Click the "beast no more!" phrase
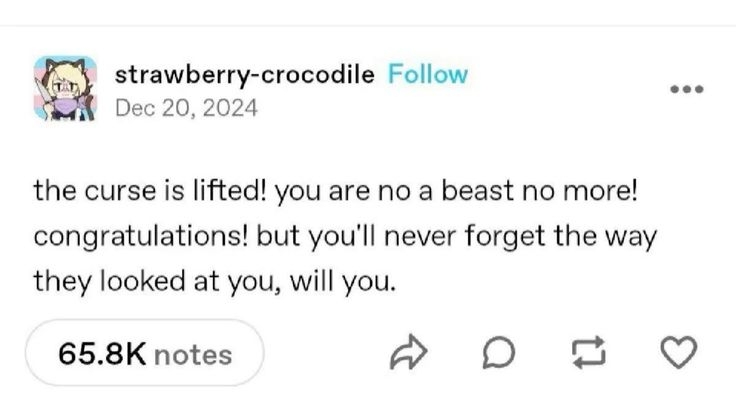 [539, 191]
